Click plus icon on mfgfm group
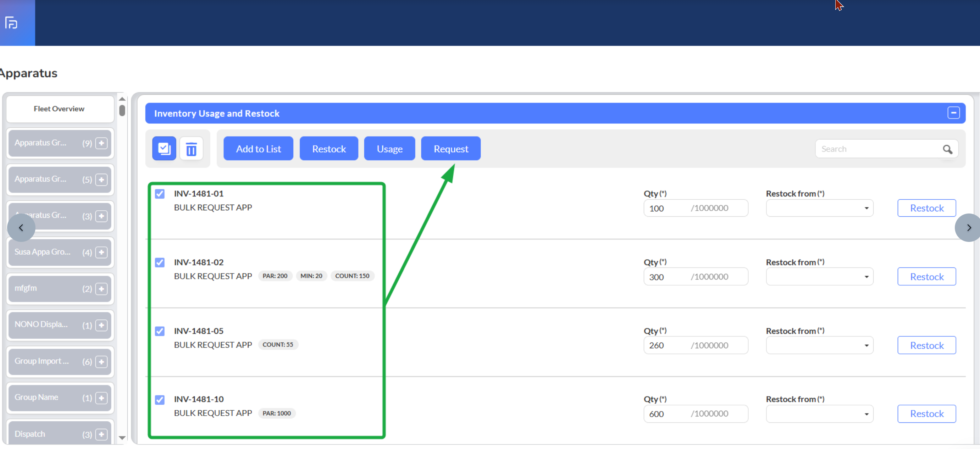Viewport: 980px width, 449px height. (101, 289)
